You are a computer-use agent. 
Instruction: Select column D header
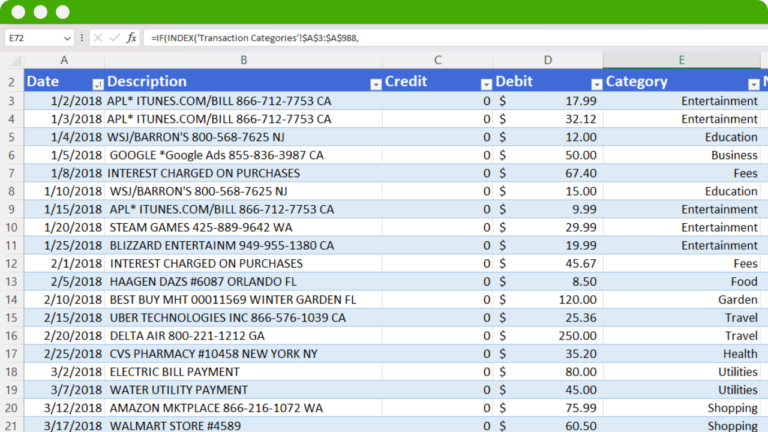pos(547,61)
